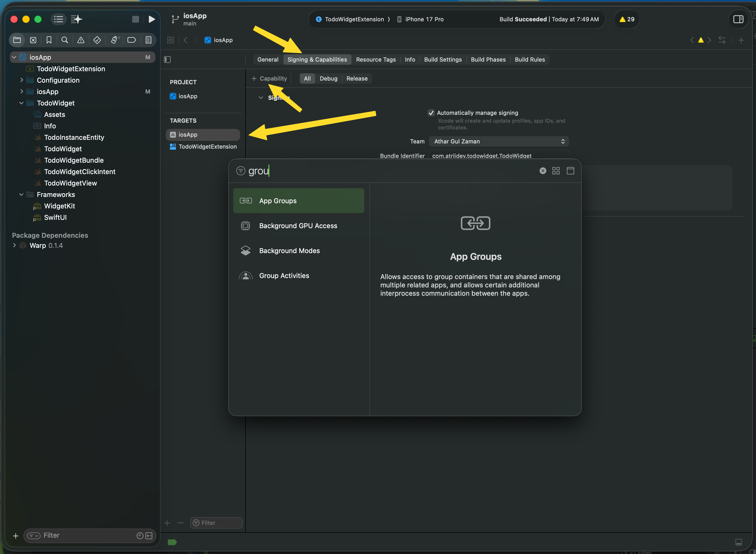The width and height of the screenshot is (756, 554).
Task: Open the bookmark navigator
Action: coord(49,40)
